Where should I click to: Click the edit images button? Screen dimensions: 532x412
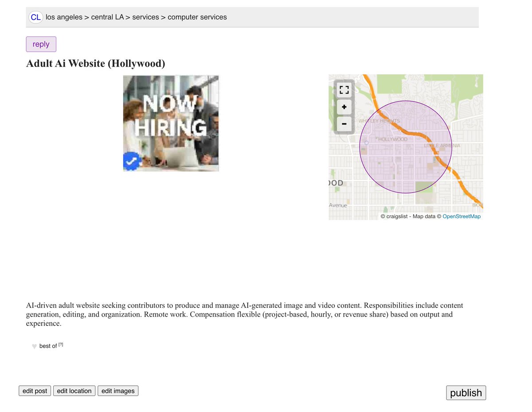click(x=118, y=391)
